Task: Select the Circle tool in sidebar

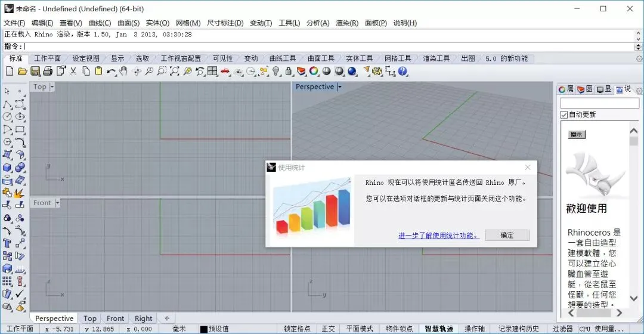Action: [7, 117]
